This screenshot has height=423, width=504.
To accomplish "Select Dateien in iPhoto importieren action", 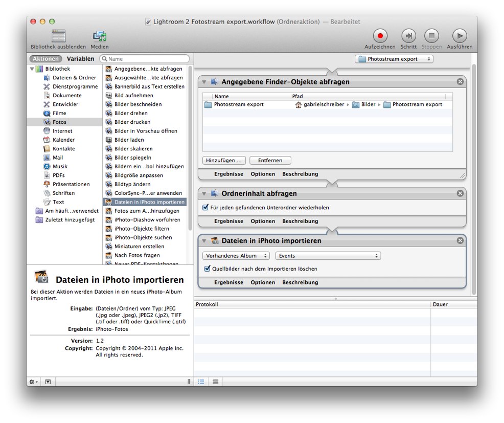I will pyautogui.click(x=145, y=202).
